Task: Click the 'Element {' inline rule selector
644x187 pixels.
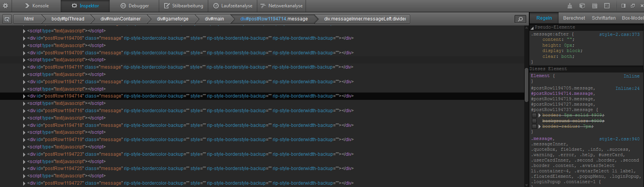Action: [x=543, y=76]
